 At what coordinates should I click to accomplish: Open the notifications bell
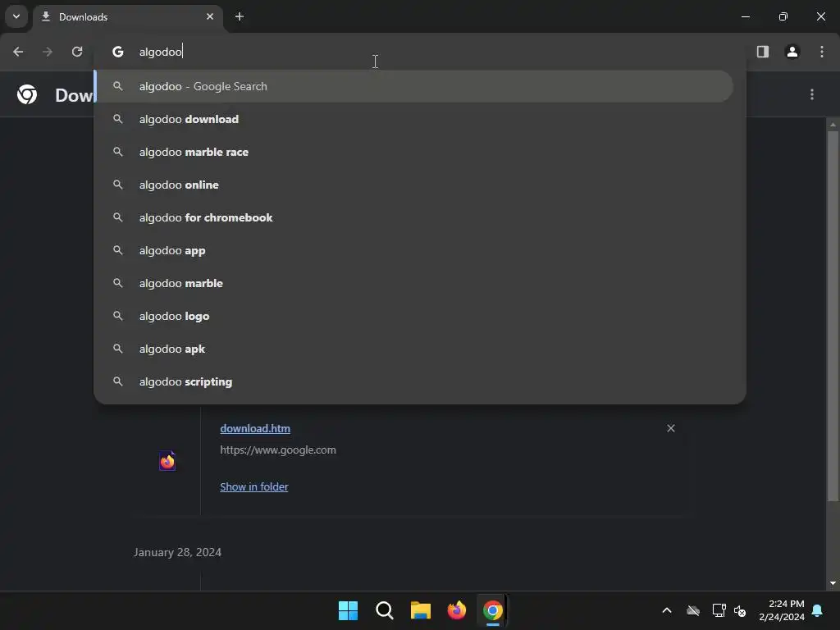coord(818,610)
